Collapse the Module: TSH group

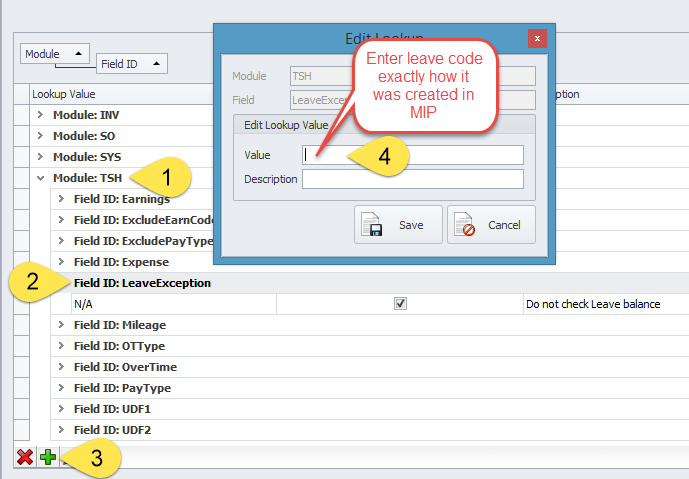(x=41, y=178)
